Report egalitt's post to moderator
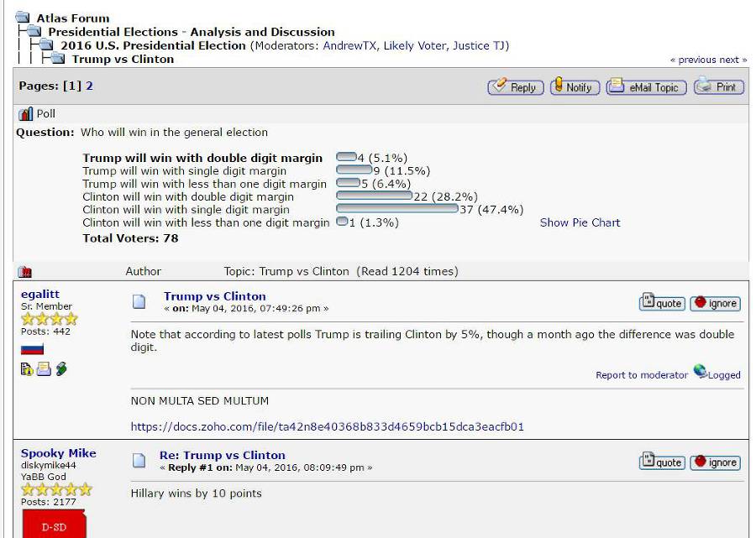The width and height of the screenshot is (756, 538). (x=641, y=375)
